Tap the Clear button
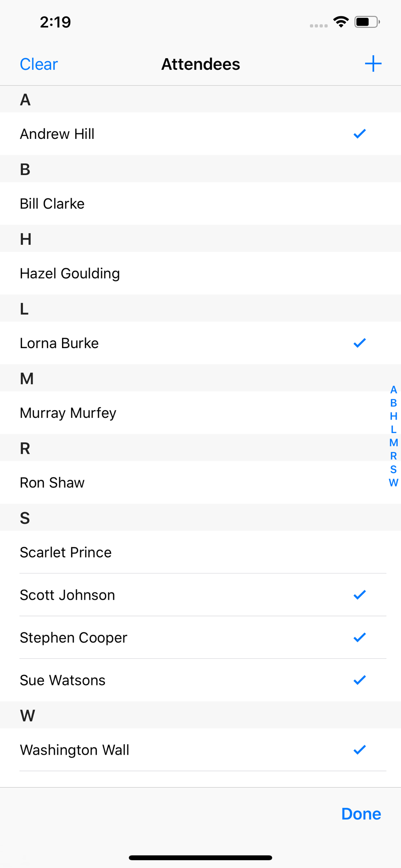The height and width of the screenshot is (868, 401). tap(39, 64)
